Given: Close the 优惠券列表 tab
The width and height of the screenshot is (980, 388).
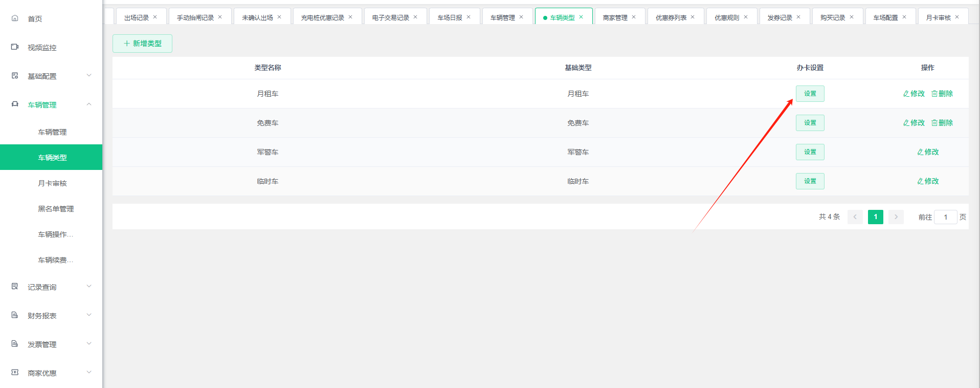Looking at the screenshot, I should point(693,17).
